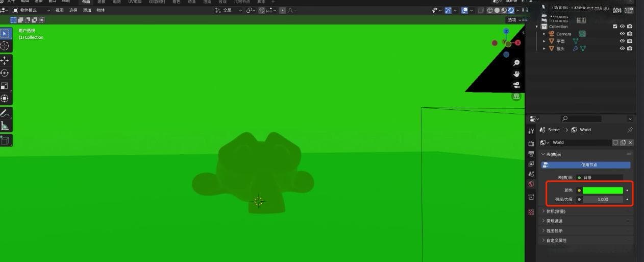Select the Add Cube tool
The image size is (644, 262).
[x=5, y=140]
